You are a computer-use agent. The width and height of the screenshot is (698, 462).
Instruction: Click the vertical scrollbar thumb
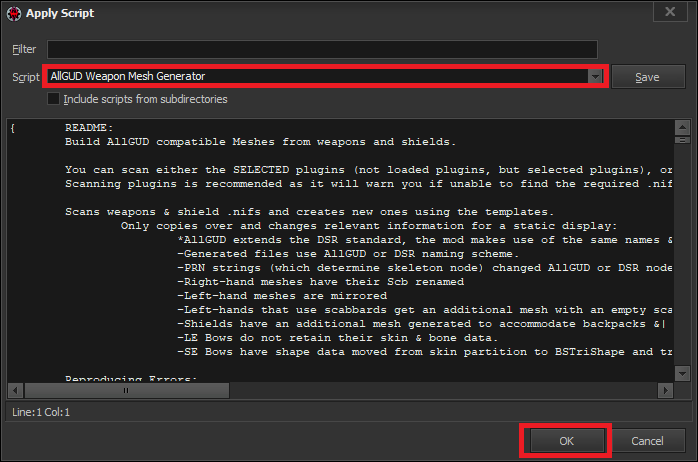click(x=682, y=140)
